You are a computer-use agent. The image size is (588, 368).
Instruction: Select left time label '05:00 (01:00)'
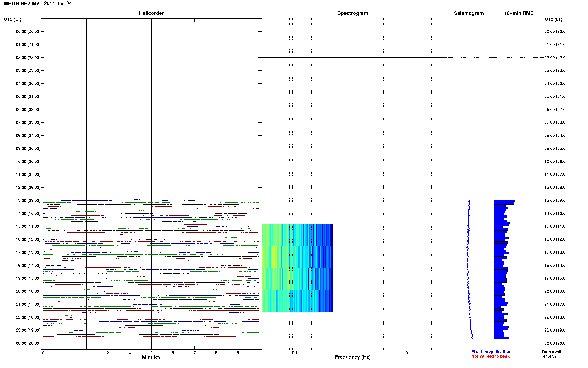(28, 96)
